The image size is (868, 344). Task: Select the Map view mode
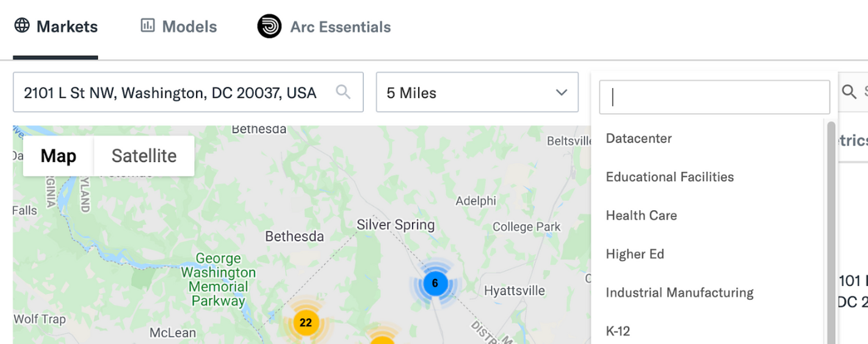point(59,156)
